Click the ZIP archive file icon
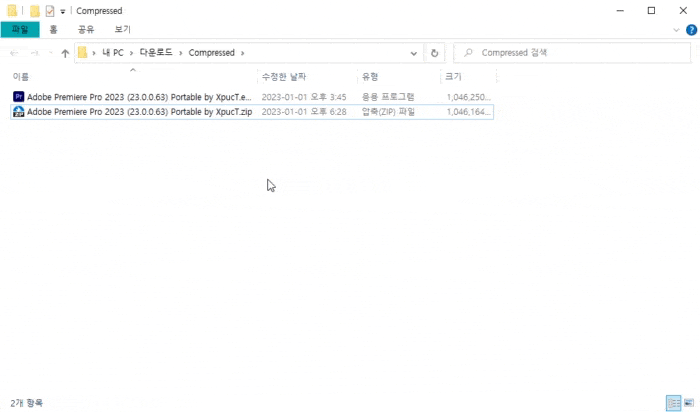The width and height of the screenshot is (700, 412). point(18,112)
